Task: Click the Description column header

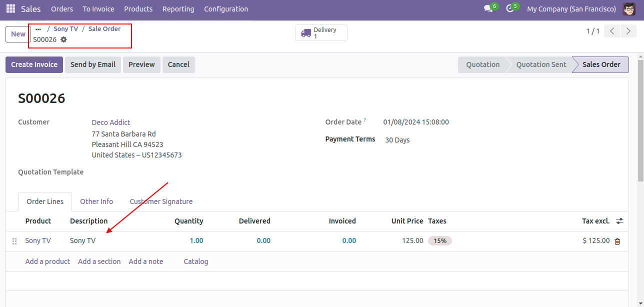Action: (89, 221)
